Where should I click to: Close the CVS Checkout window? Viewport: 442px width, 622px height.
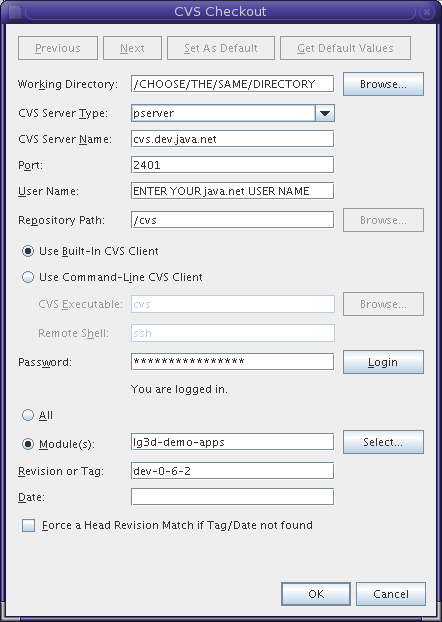[x=427, y=12]
